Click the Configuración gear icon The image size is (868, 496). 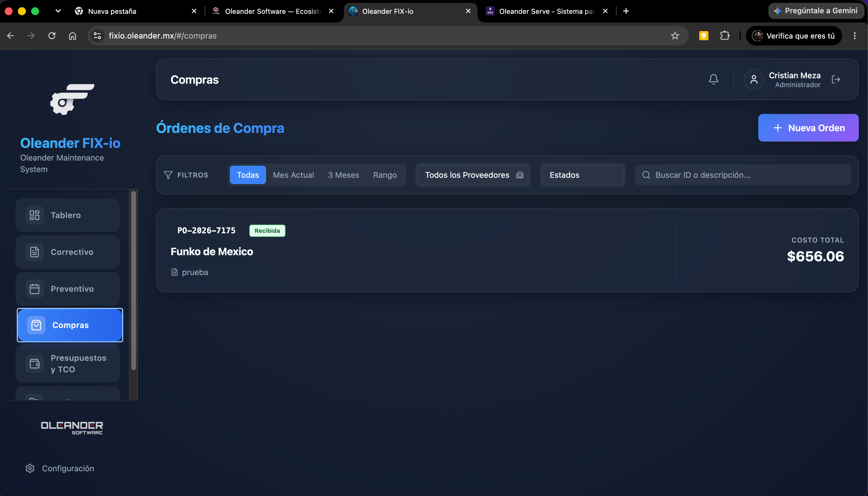click(30, 468)
